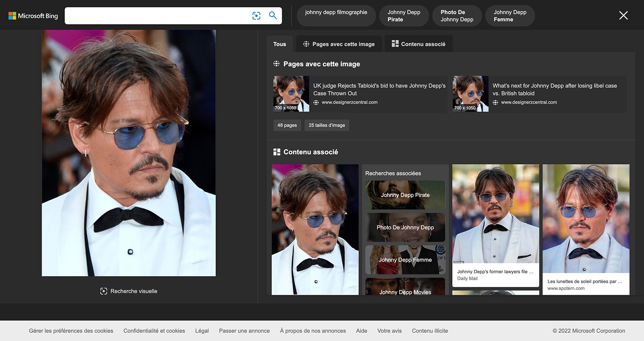The width and height of the screenshot is (644, 341).
Task: Choose the 'Johnny Depp Femme' top chip
Action: [x=510, y=16]
